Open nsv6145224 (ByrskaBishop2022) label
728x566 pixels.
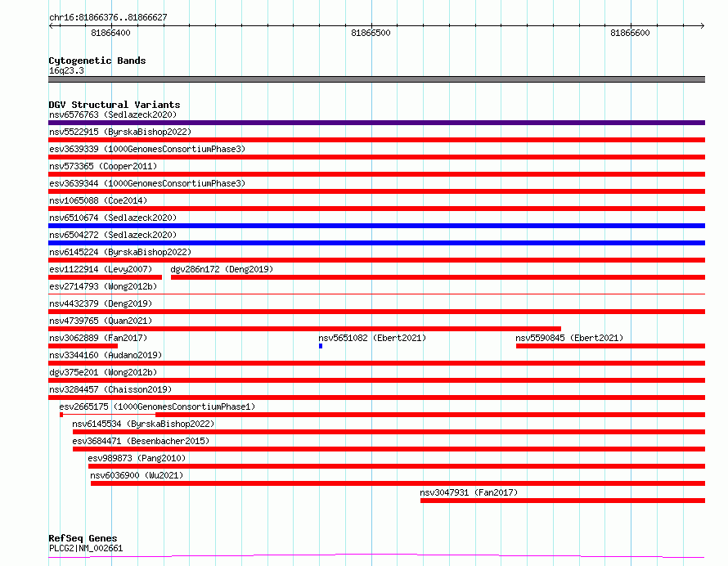click(x=120, y=252)
